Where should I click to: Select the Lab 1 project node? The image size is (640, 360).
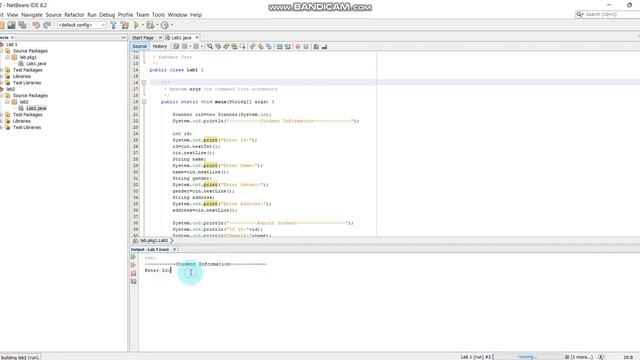11,44
